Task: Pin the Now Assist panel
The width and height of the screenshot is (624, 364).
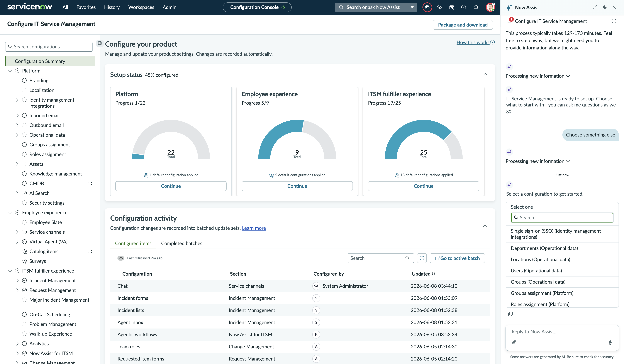Action: (605, 7)
